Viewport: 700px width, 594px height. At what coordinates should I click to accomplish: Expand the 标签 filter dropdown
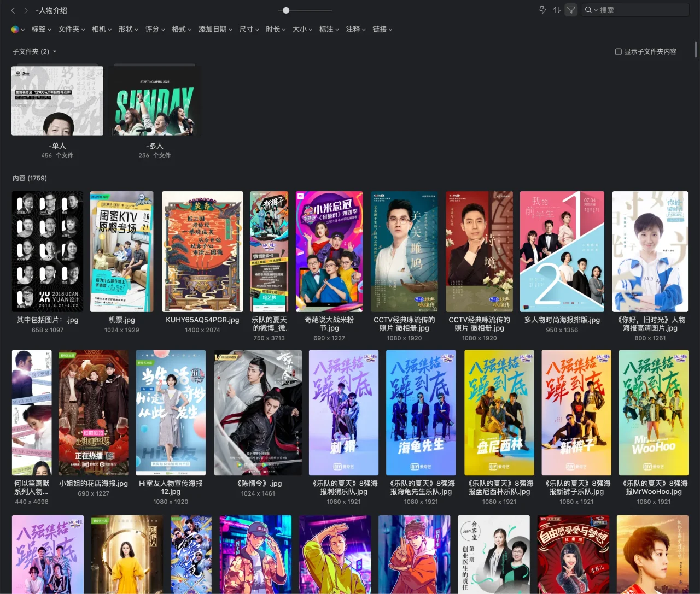coord(41,30)
